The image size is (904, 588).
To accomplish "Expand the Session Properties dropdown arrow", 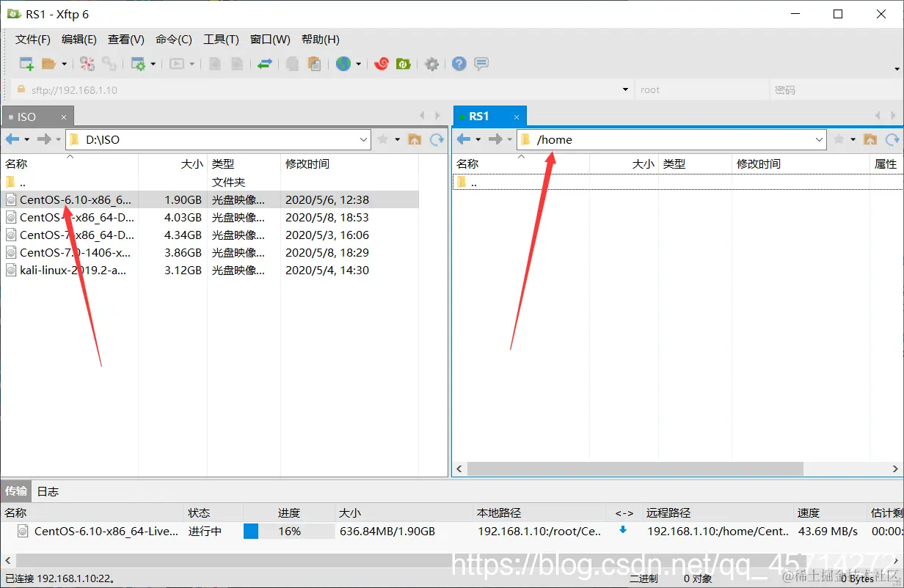I will pyautogui.click(x=153, y=64).
